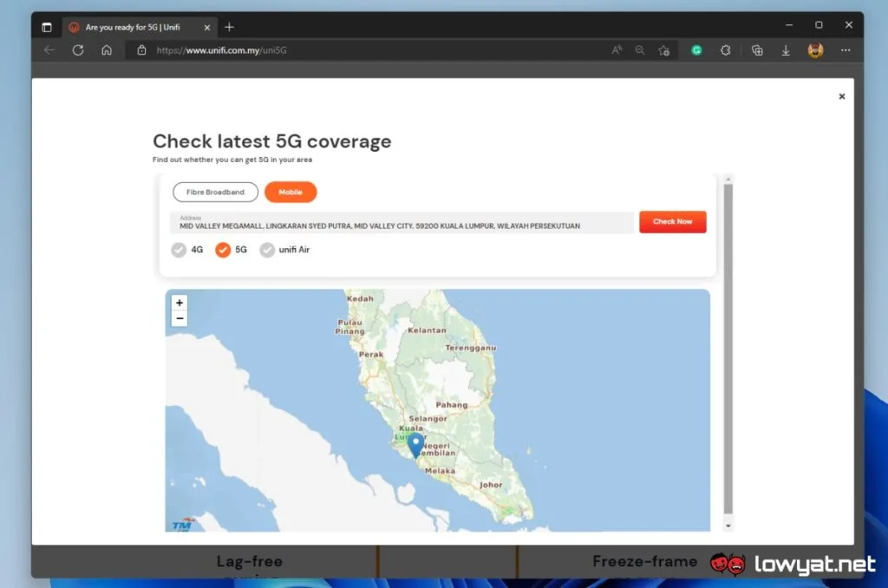Click the zoom out magnifier icon
The image size is (888, 588).
[x=640, y=50]
